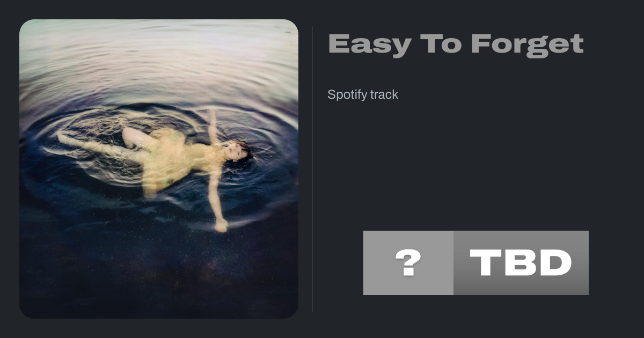Click the woman's outstretched hand in artwork
This screenshot has height=338, width=644.
pyautogui.click(x=221, y=225)
